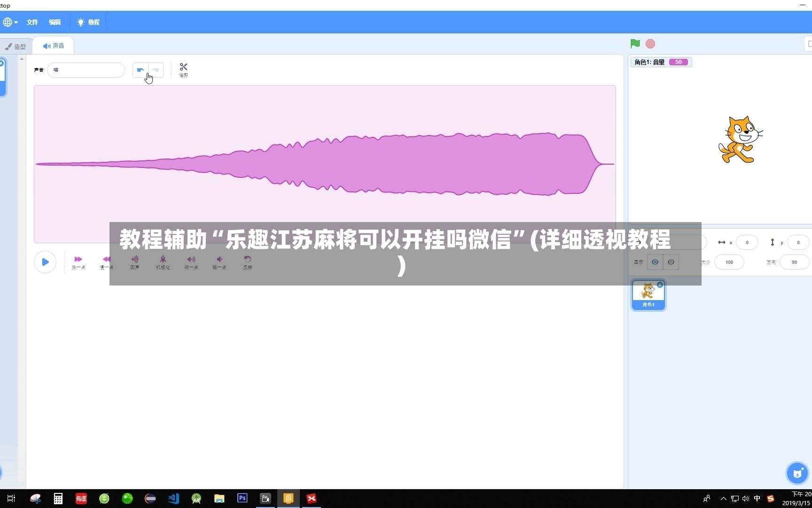Expand hidden system tray icons
Image resolution: width=812 pixels, height=508 pixels.
tap(724, 499)
